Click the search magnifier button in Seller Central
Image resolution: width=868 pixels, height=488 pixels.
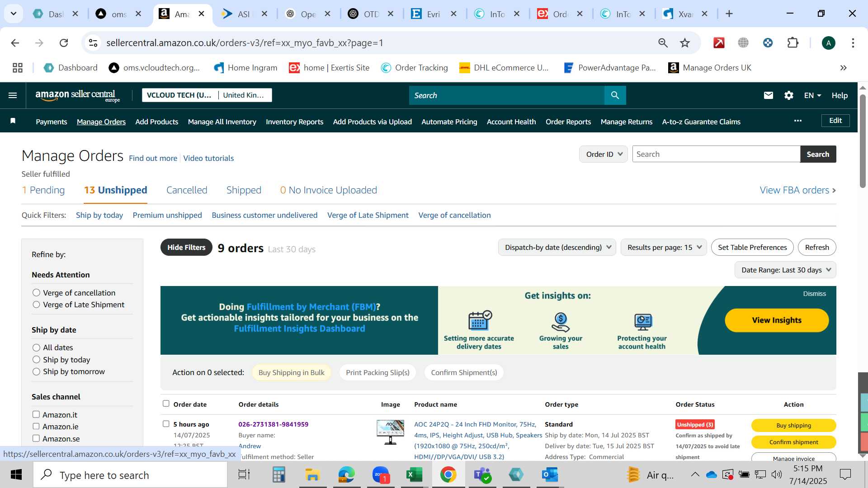(x=615, y=95)
